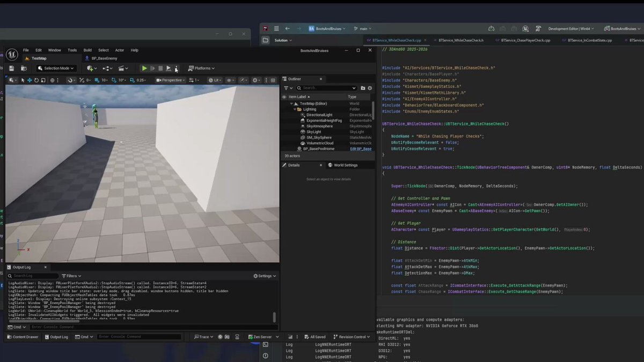Open the Content Drawer button
This screenshot has height=362, width=644.
point(23,337)
